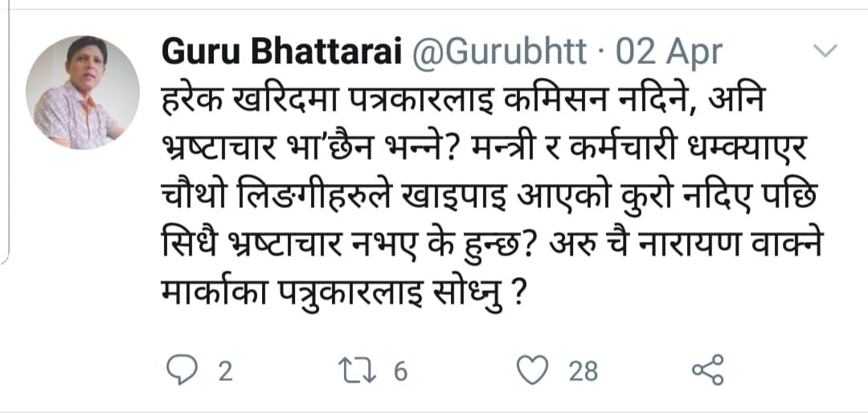
Task: Open the share icon for this tweet
Action: click(x=707, y=370)
